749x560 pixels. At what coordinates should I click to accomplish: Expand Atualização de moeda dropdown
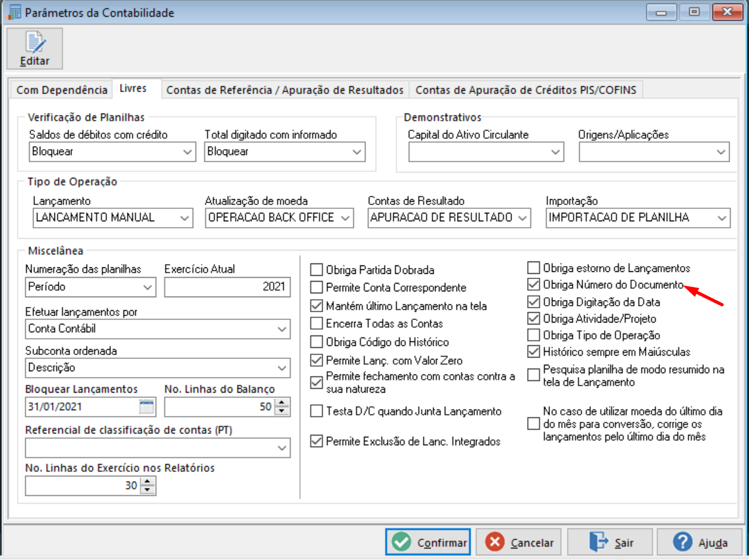(345, 218)
